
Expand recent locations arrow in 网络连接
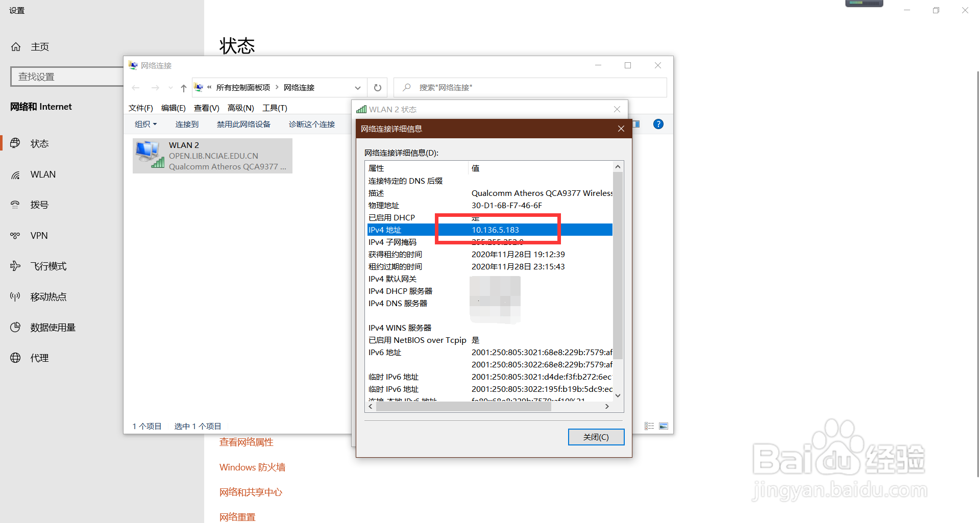tap(170, 88)
